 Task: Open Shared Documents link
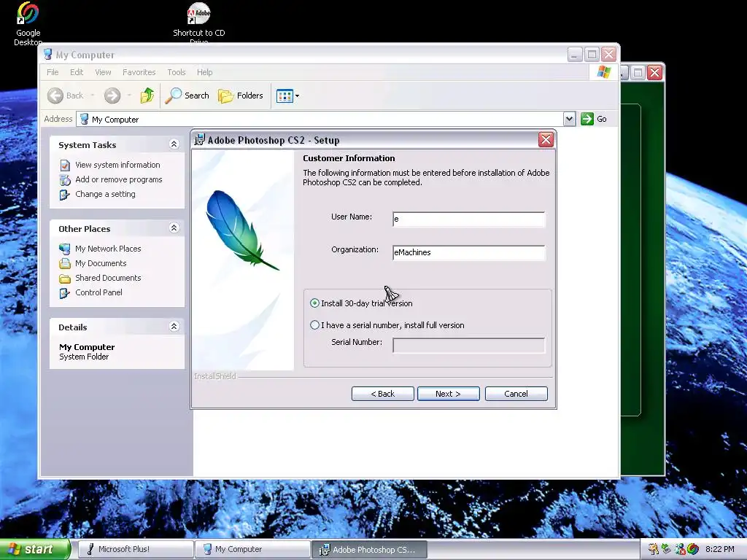point(108,278)
